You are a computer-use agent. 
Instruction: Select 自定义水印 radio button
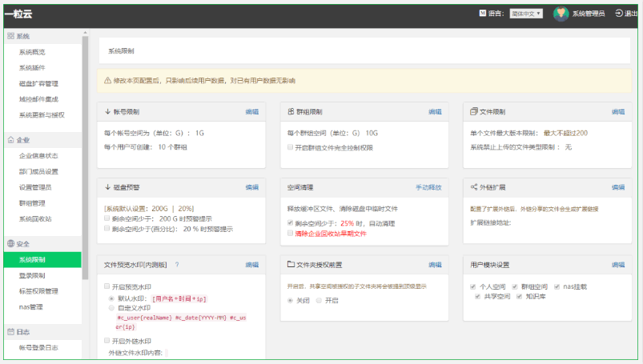tap(111, 308)
